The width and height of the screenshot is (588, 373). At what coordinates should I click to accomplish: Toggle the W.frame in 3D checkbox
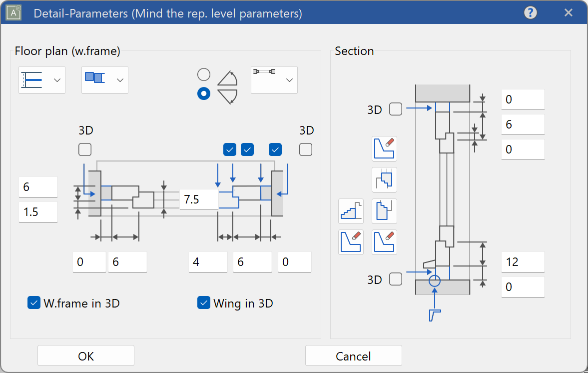pyautogui.click(x=34, y=303)
